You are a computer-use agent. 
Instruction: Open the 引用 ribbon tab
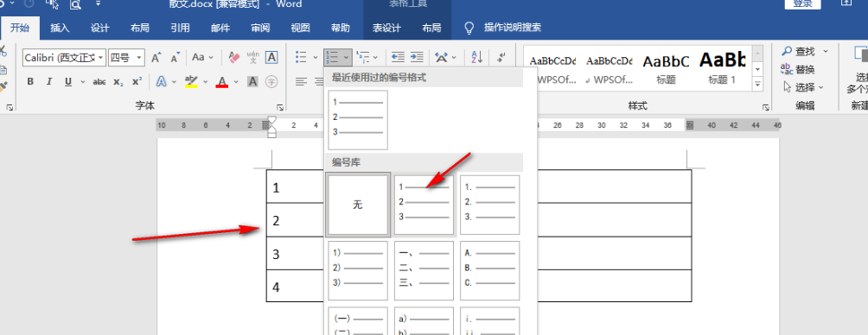tap(180, 28)
